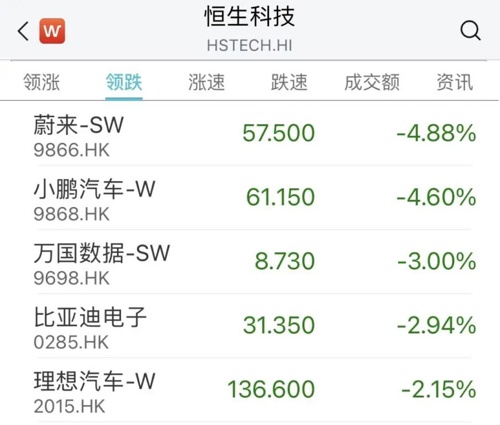Open the 资讯 tab
Screen dimensions: 500x425
tap(455, 82)
